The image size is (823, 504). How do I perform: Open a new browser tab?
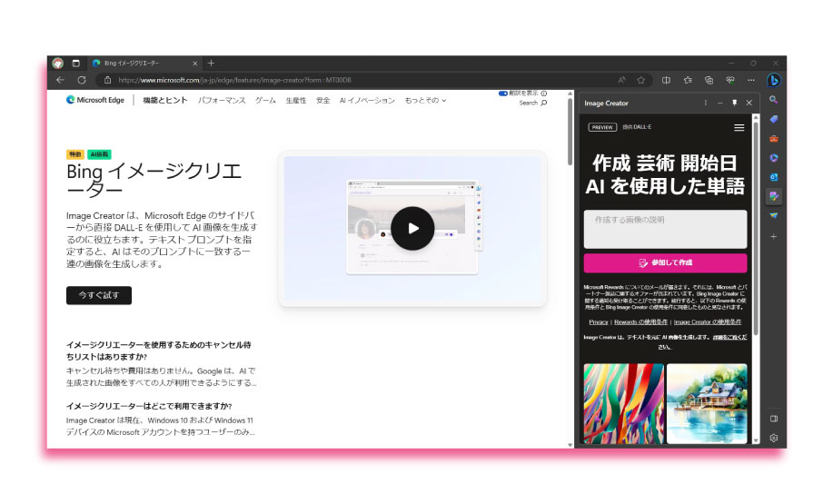click(x=211, y=64)
